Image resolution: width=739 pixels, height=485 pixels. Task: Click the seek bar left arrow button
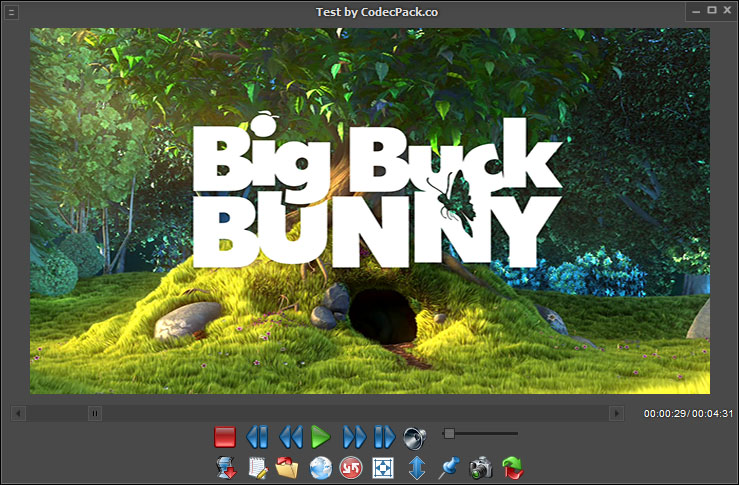pyautogui.click(x=18, y=414)
